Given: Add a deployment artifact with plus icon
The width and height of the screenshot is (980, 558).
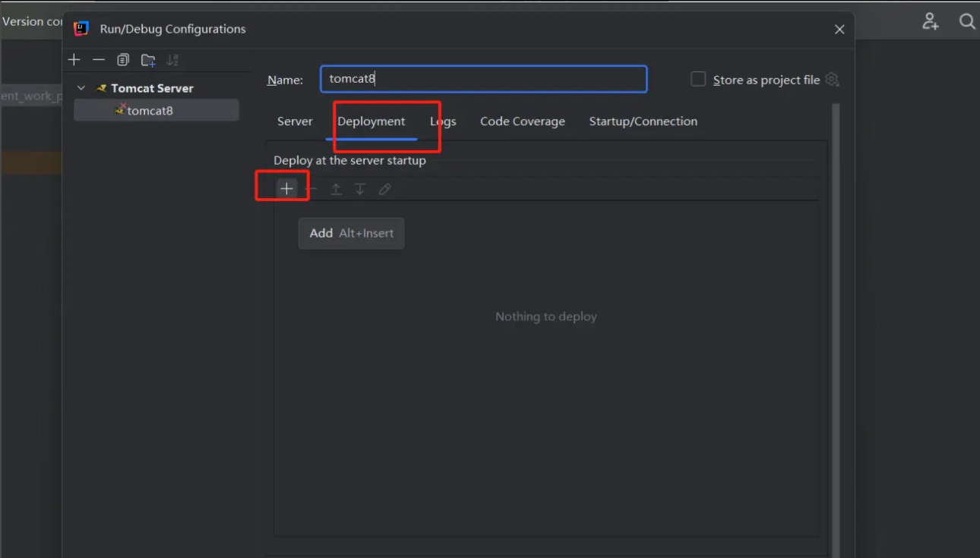Looking at the screenshot, I should tap(286, 189).
